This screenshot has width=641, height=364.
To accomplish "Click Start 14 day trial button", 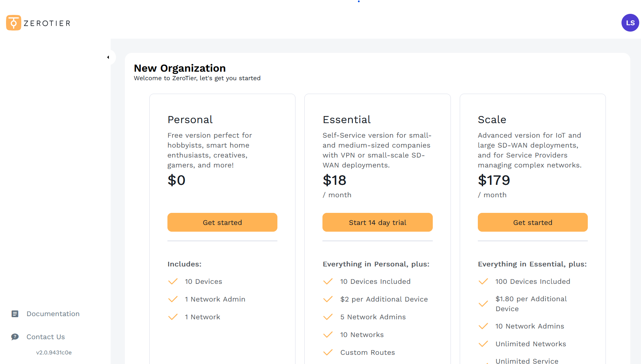I will [377, 222].
